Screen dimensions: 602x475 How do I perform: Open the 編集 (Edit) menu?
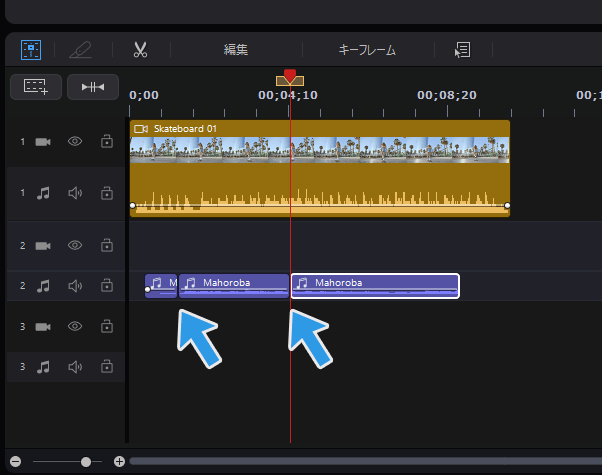pos(235,49)
